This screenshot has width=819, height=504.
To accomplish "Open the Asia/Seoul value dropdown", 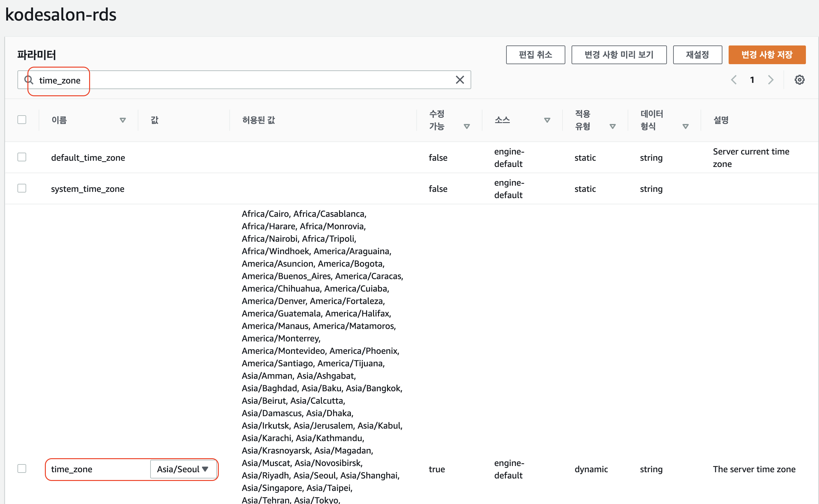I will pos(183,469).
